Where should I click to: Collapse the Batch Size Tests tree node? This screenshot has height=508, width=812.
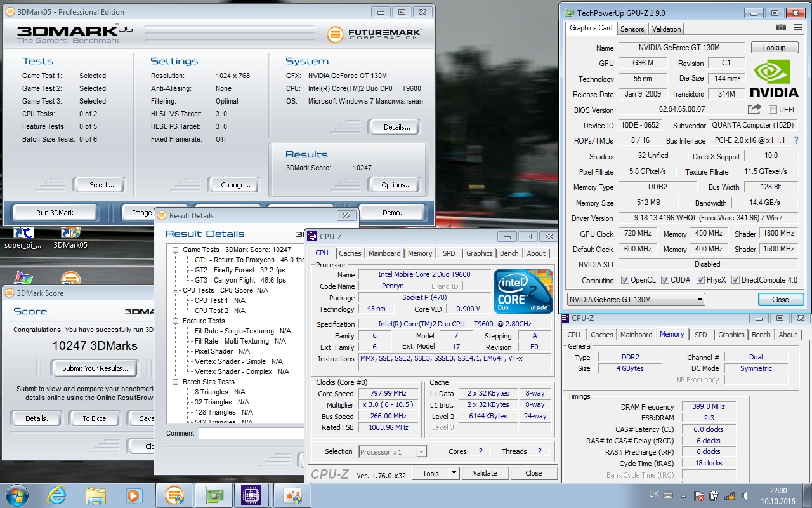(x=176, y=382)
